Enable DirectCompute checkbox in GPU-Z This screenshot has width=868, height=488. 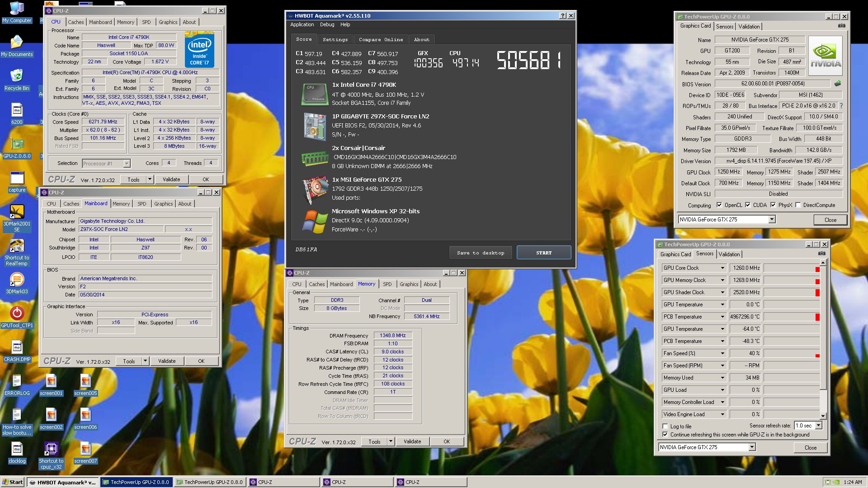click(x=798, y=205)
